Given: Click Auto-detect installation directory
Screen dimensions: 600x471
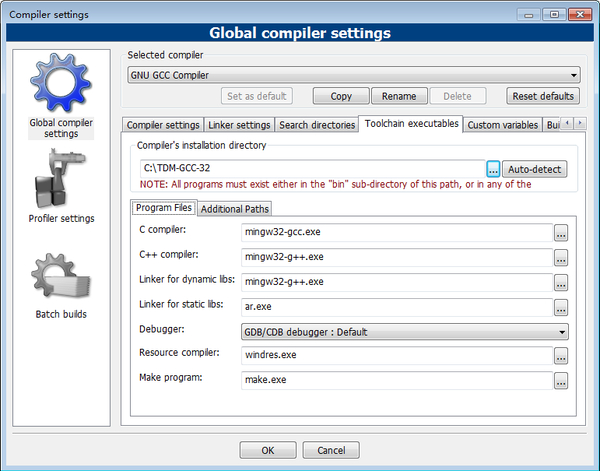Looking at the screenshot, I should (535, 169).
